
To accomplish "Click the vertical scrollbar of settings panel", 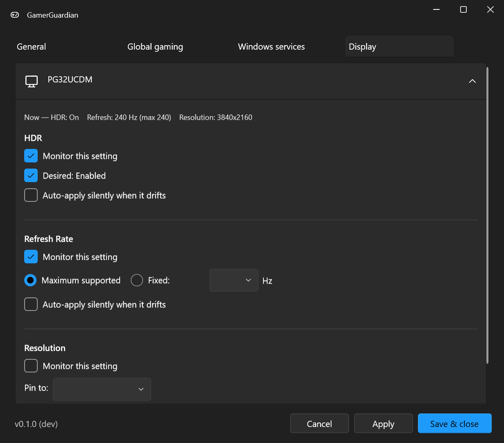I will (x=487, y=215).
